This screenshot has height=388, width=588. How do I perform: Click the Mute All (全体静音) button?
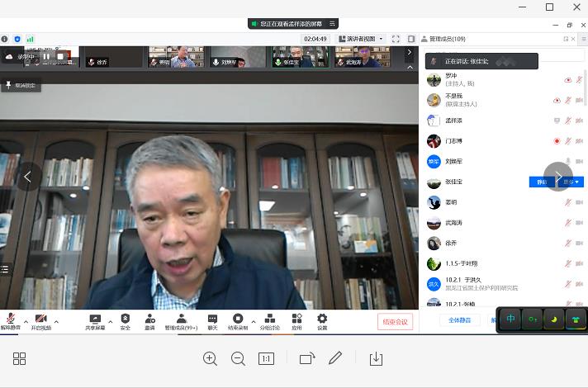coord(459,319)
